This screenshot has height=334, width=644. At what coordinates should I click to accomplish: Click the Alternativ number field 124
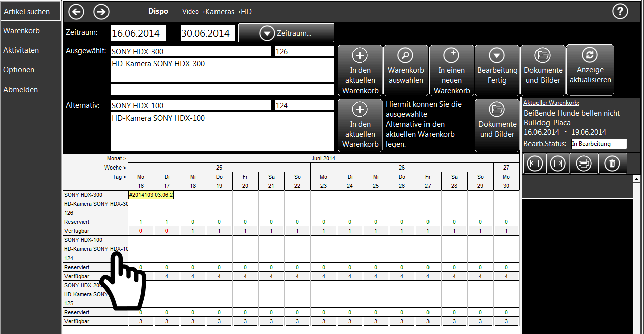pos(304,105)
